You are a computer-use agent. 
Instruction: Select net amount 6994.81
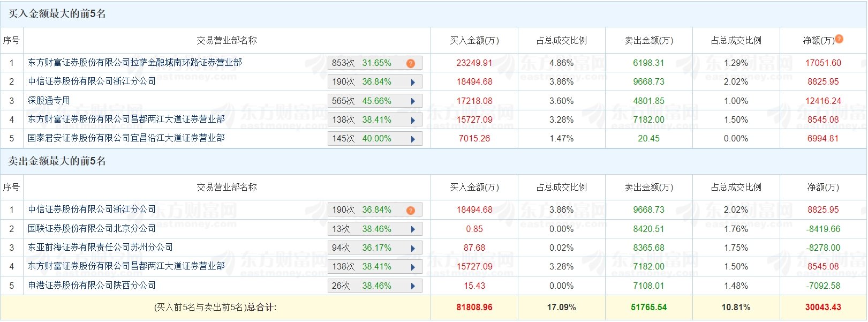(x=824, y=139)
